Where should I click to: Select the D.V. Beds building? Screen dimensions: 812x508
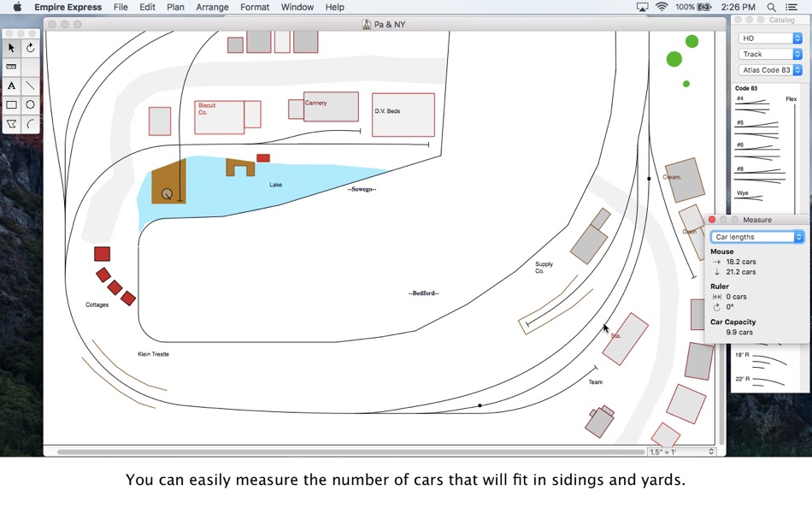pos(403,115)
